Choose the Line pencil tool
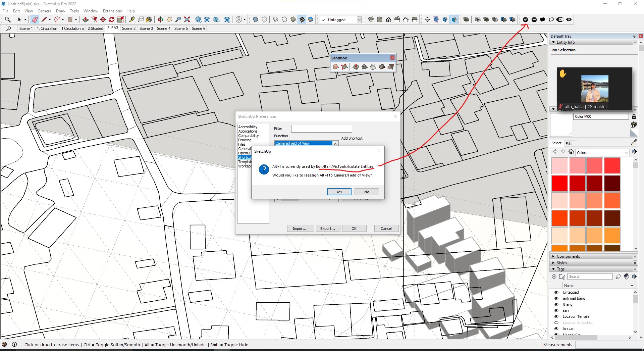Image resolution: width=644 pixels, height=351 pixels. pyautogui.click(x=44, y=19)
